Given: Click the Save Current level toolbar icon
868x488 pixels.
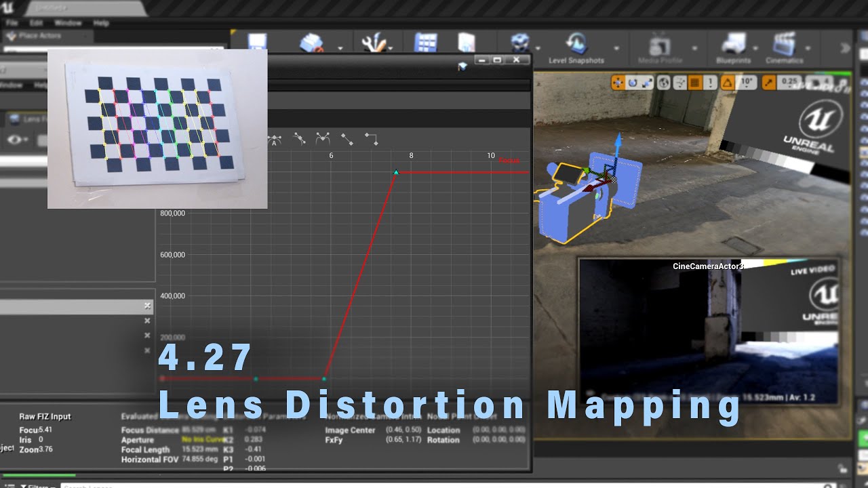Looking at the screenshot, I should [257, 41].
